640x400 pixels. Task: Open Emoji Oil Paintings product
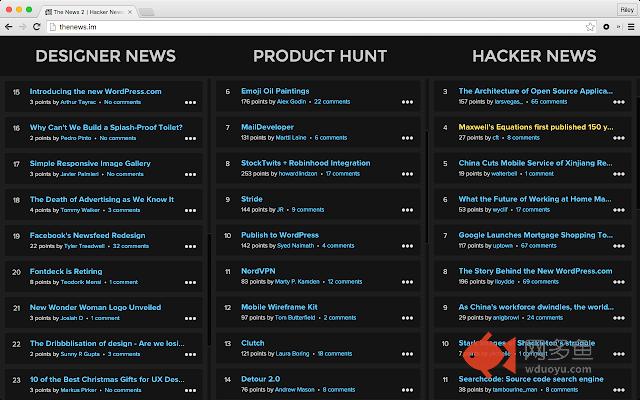click(x=275, y=91)
